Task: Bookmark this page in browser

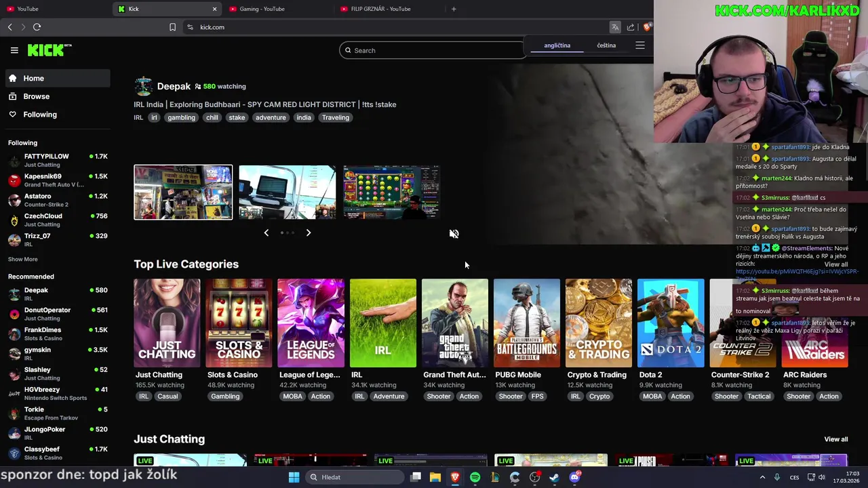Action: click(172, 27)
